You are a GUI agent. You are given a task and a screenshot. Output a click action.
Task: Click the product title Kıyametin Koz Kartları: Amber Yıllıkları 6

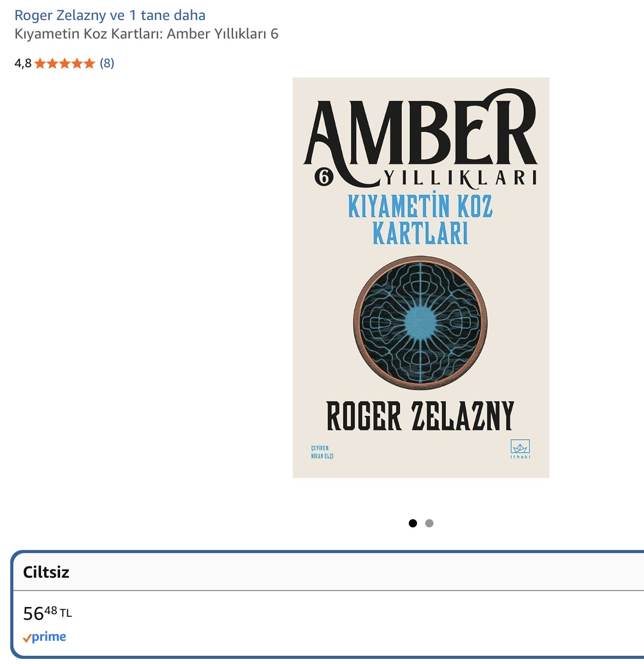click(146, 34)
